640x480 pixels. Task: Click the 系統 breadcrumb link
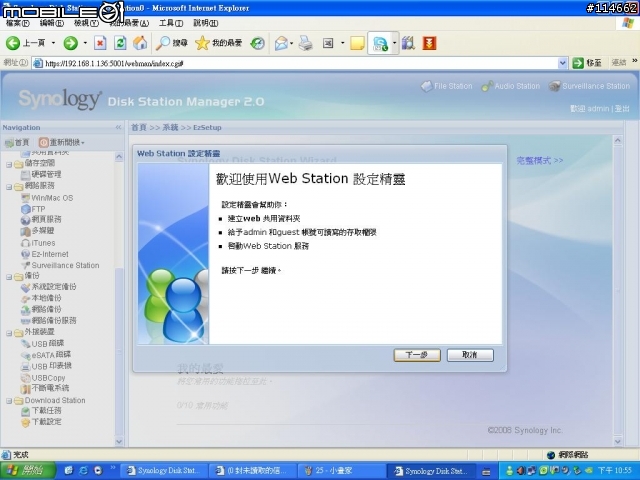[170, 127]
